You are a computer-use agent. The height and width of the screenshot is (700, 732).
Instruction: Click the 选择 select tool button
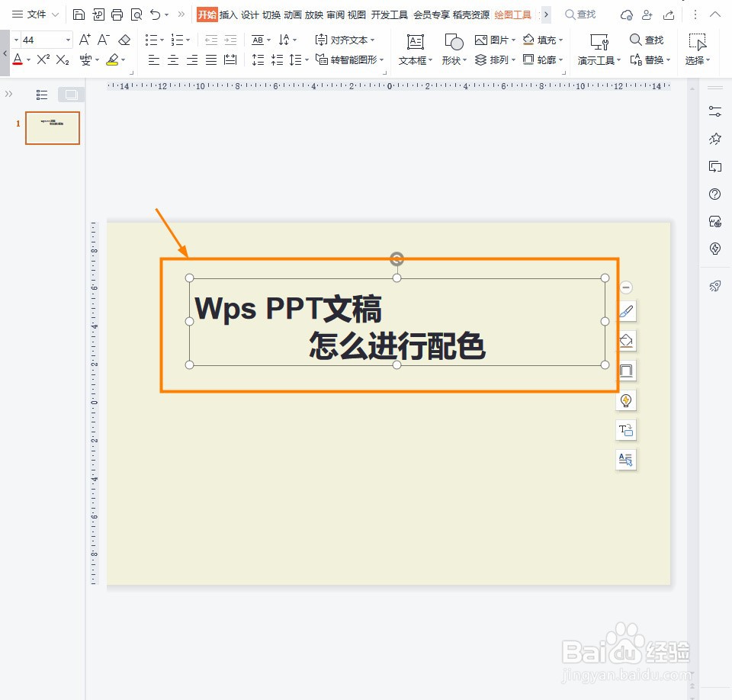point(697,50)
